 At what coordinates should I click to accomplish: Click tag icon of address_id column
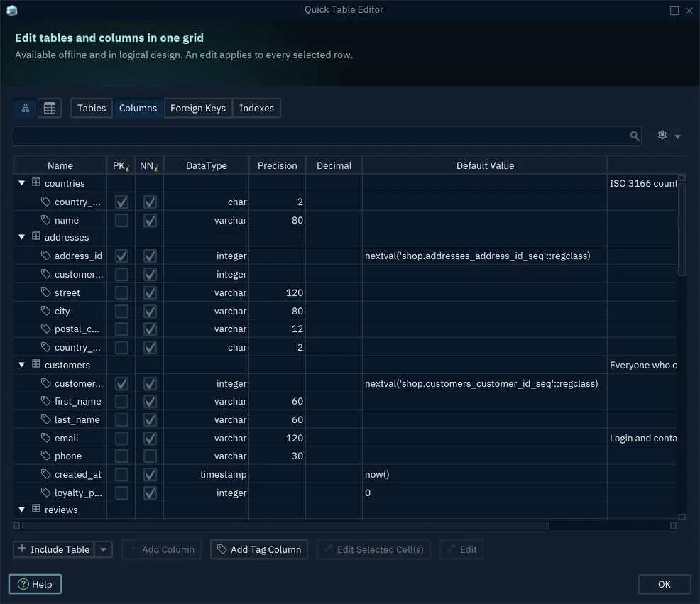pyautogui.click(x=45, y=255)
